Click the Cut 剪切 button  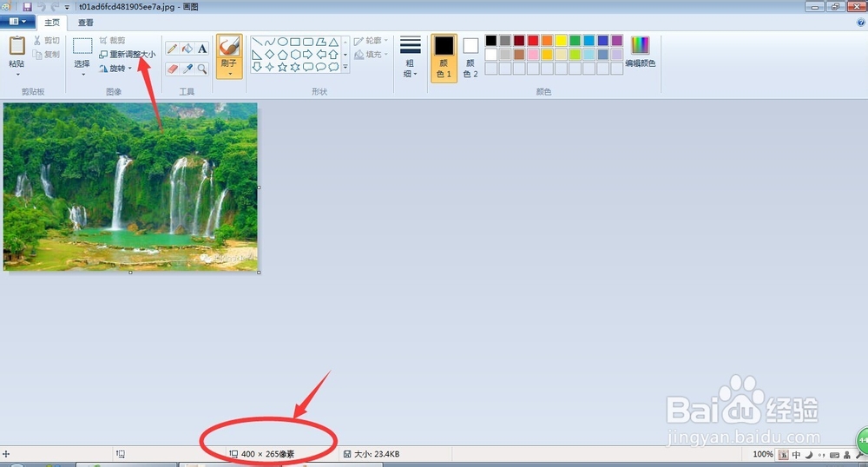point(47,41)
